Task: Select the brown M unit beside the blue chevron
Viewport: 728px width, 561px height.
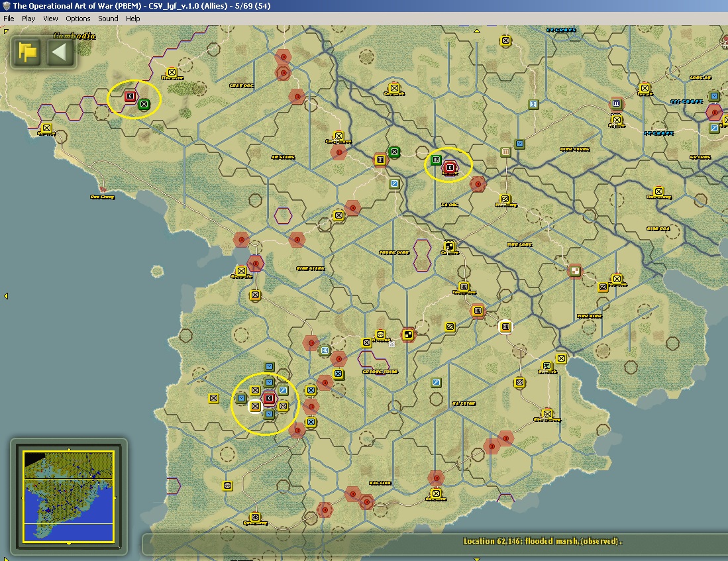Action: [x=505, y=152]
